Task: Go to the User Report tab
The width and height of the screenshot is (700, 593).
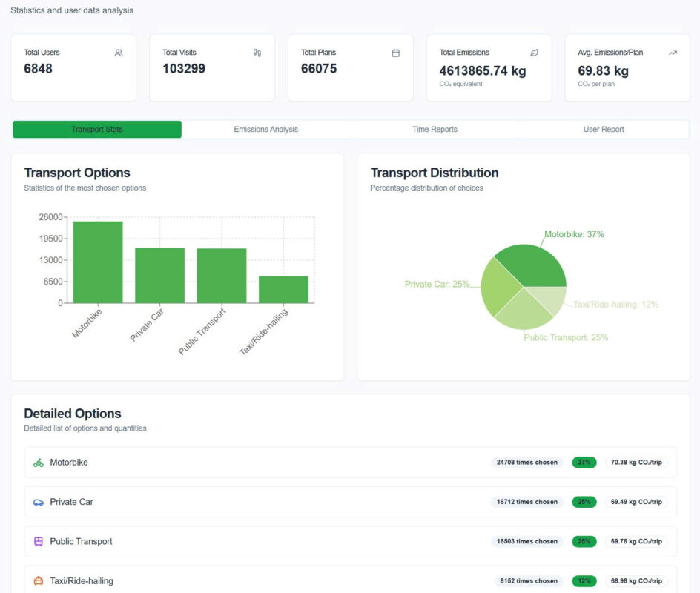Action: click(x=604, y=130)
